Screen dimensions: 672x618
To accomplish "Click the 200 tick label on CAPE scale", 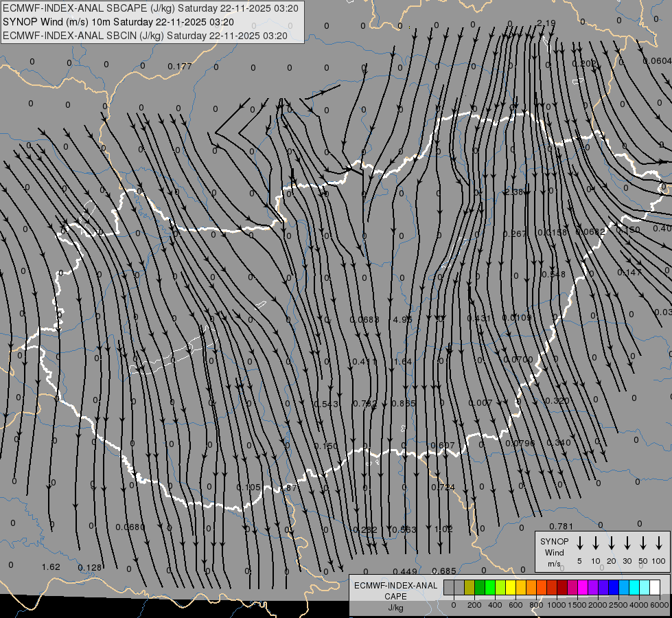I will click(474, 605).
